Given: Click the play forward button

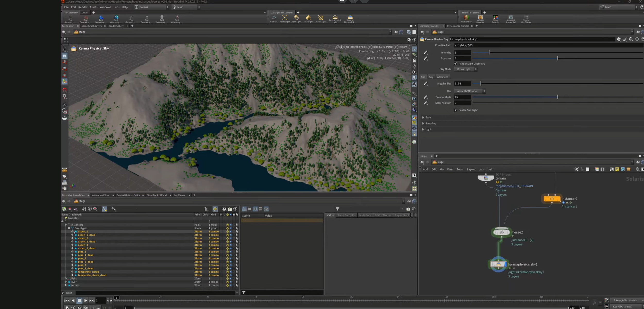Looking at the screenshot, I should (86, 300).
